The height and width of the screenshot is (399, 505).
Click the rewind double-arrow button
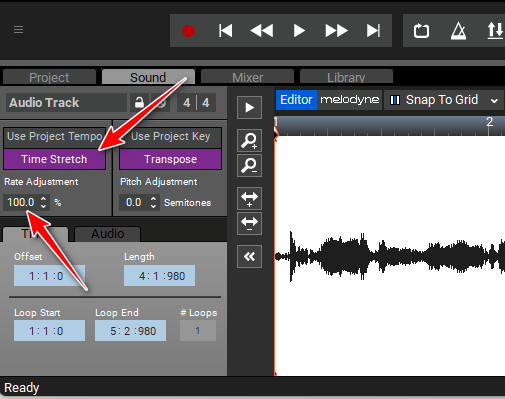click(x=262, y=31)
